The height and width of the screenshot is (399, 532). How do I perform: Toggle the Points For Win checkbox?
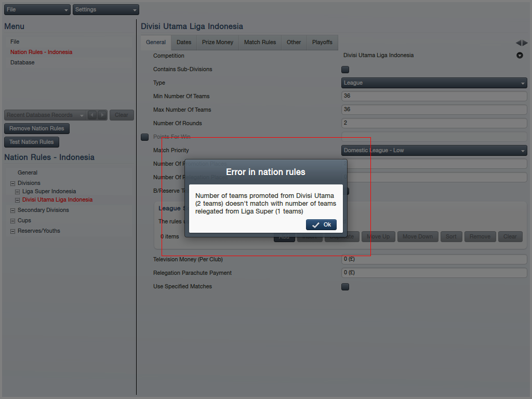click(145, 137)
